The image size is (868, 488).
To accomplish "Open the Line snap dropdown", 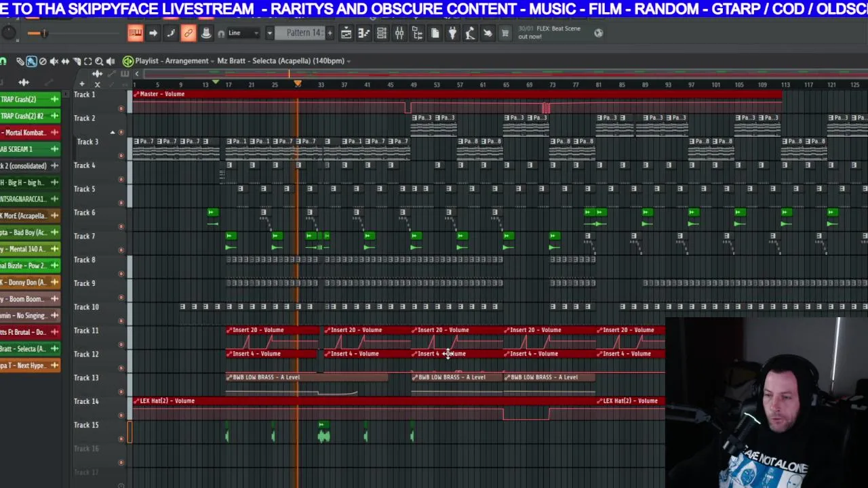I will point(244,33).
